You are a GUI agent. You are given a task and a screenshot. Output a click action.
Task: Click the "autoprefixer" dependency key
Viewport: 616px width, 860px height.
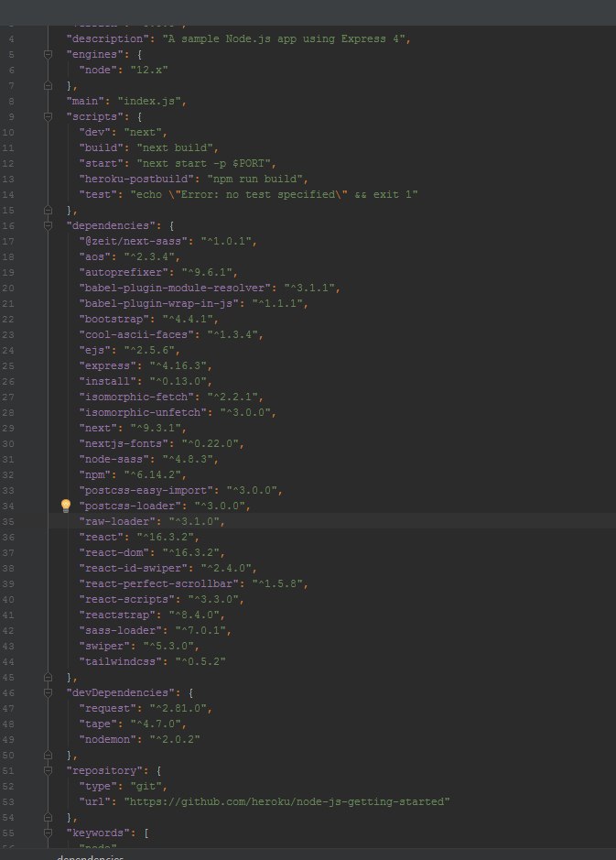(124, 272)
